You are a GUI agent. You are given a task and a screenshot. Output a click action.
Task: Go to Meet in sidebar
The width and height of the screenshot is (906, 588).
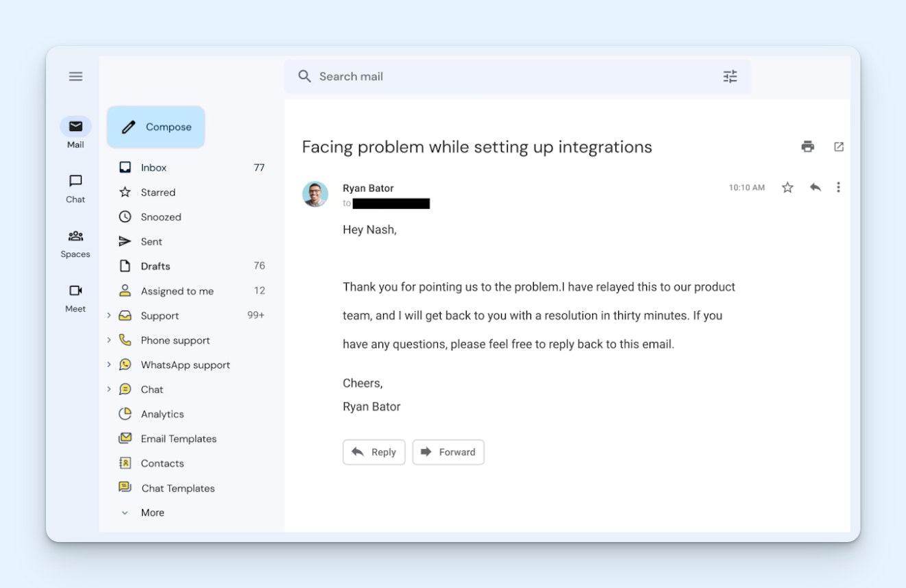tap(75, 297)
